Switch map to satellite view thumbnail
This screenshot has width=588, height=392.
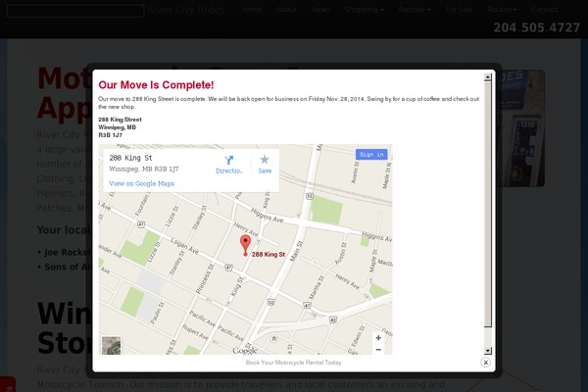click(x=112, y=345)
